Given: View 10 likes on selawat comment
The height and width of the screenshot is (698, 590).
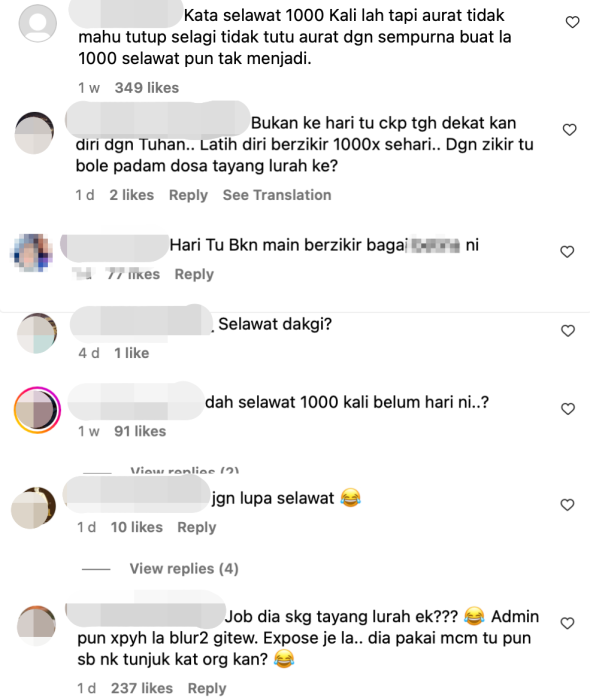Looking at the screenshot, I should click(137, 527).
